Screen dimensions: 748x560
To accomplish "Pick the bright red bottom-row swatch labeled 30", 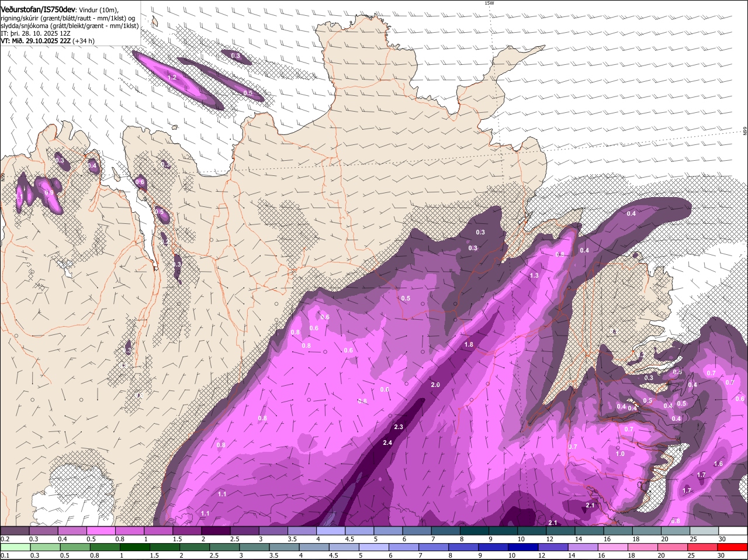I will (x=732, y=547).
